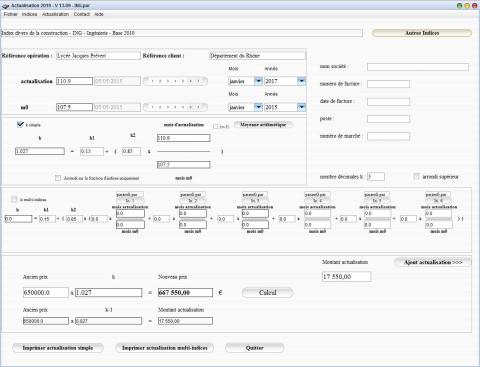Open the Contact menu

[x=82, y=14]
